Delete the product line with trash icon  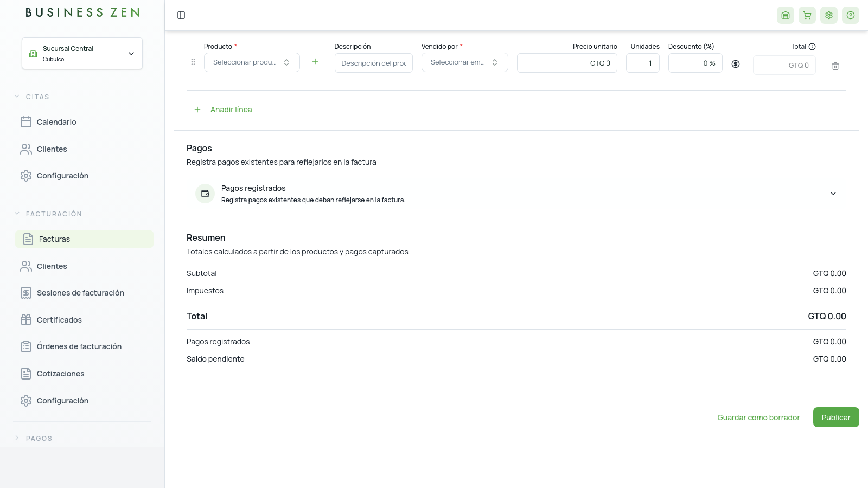(x=835, y=66)
